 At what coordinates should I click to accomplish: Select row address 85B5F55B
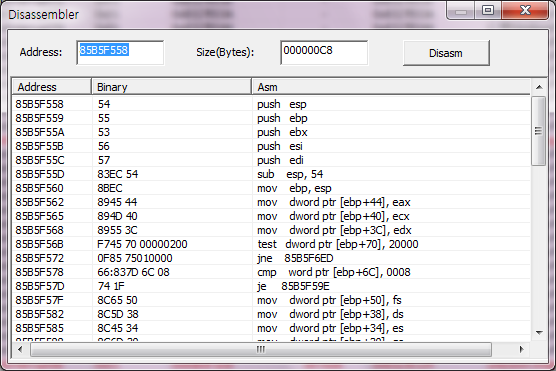[39, 146]
